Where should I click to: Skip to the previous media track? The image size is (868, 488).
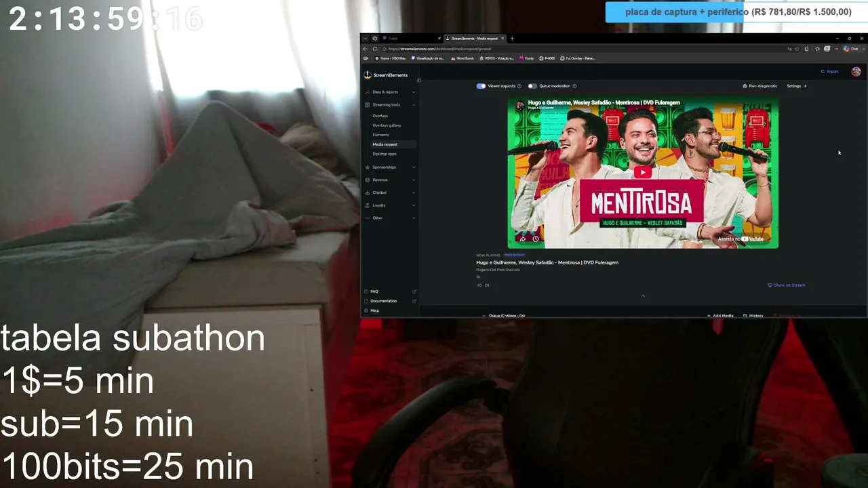pyautogui.click(x=479, y=285)
